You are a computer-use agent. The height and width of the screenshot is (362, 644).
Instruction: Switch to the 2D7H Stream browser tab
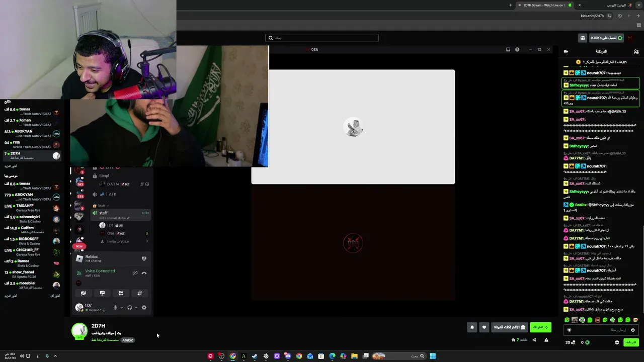point(545,5)
